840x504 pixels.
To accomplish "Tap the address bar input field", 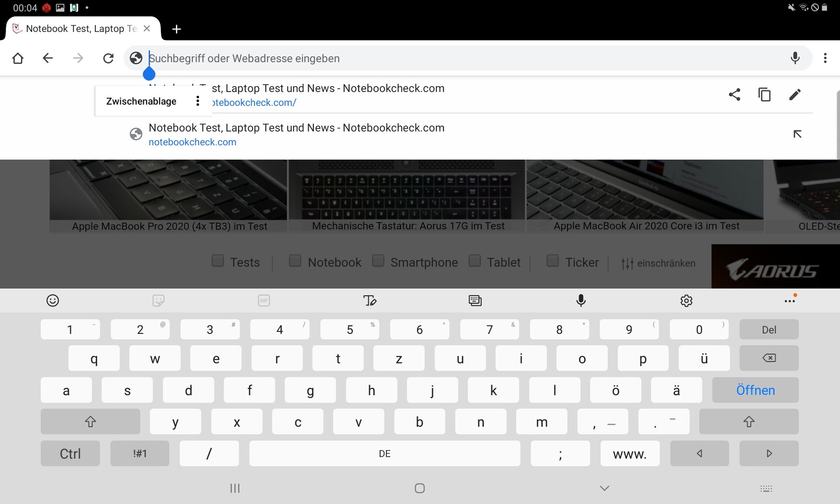I will pos(437,58).
